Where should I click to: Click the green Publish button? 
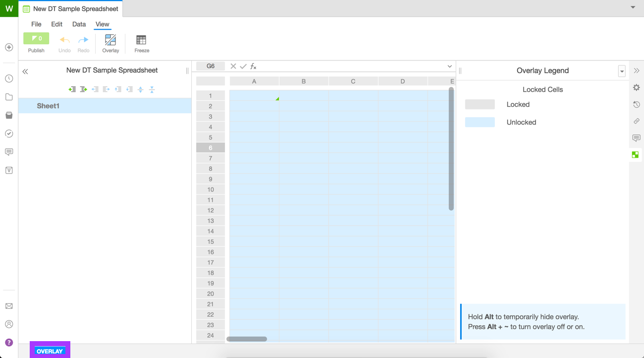(36, 39)
